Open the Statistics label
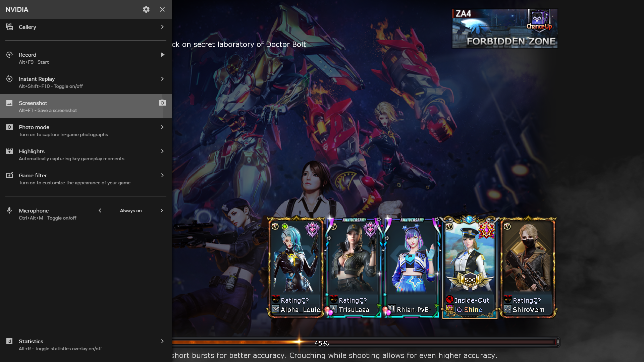The height and width of the screenshot is (362, 644). tap(31, 341)
